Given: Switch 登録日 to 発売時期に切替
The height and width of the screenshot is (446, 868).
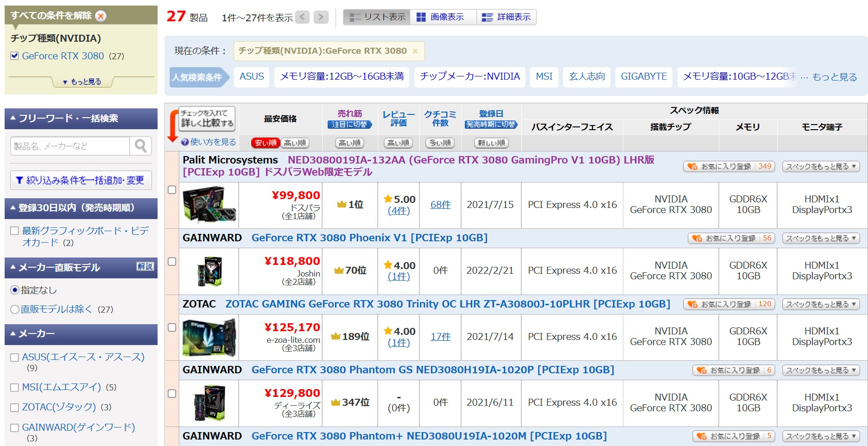Looking at the screenshot, I should (491, 125).
